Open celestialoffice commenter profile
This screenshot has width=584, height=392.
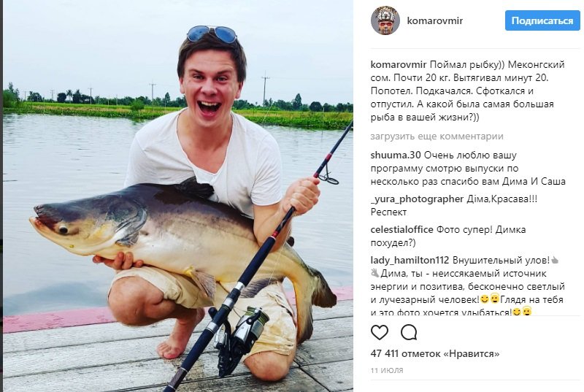click(x=401, y=230)
